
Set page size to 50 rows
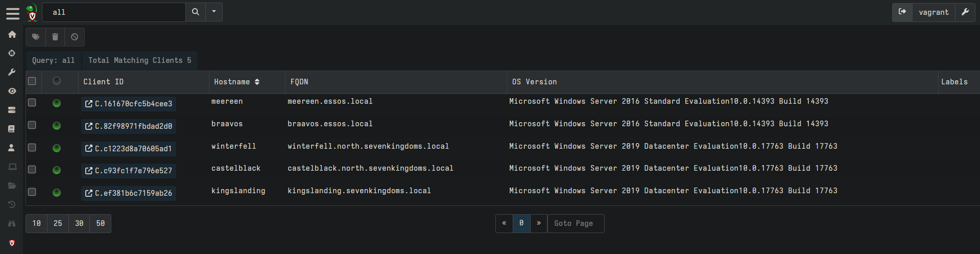101,223
